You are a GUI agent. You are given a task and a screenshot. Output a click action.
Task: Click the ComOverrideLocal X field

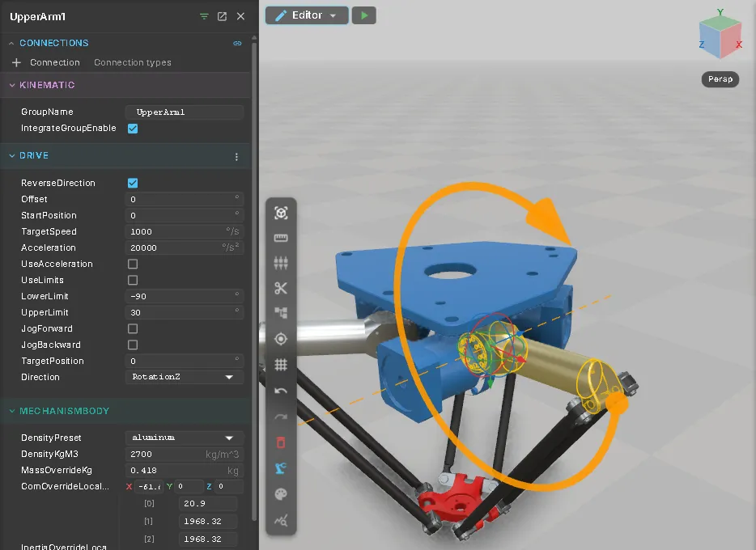tap(149, 487)
